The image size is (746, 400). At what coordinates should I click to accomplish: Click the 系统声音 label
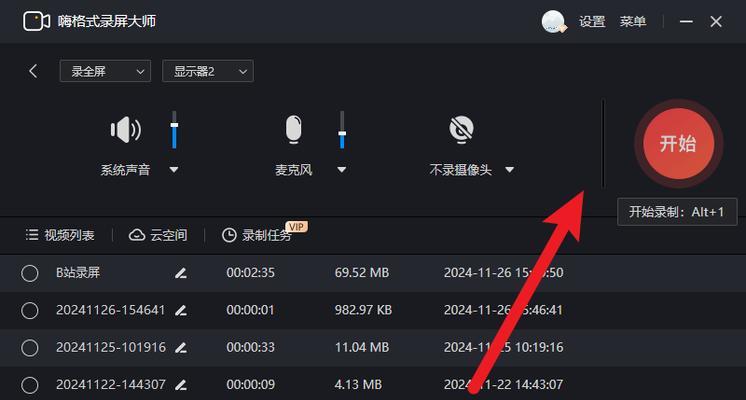click(x=125, y=170)
